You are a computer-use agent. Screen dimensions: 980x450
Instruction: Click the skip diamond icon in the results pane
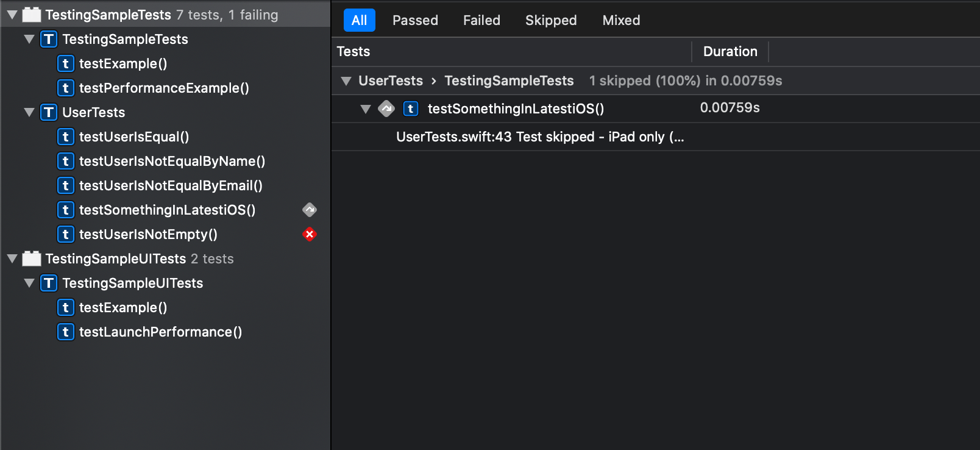[386, 109]
